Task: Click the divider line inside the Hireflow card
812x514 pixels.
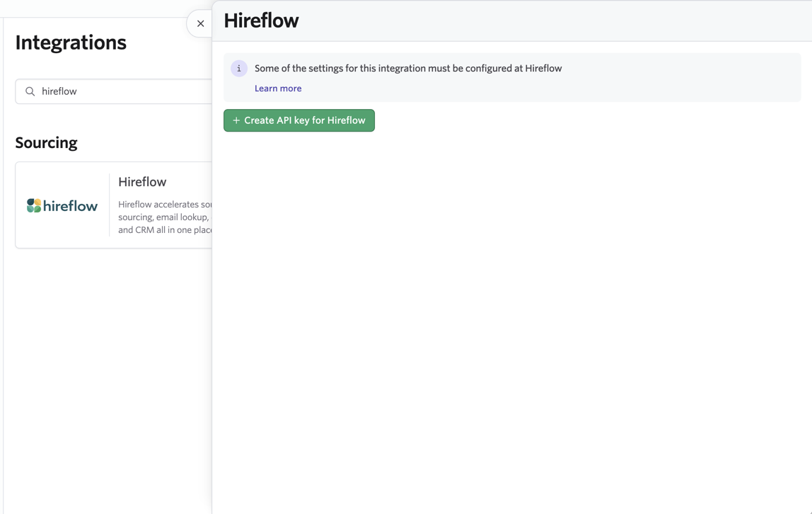Action: [x=109, y=205]
